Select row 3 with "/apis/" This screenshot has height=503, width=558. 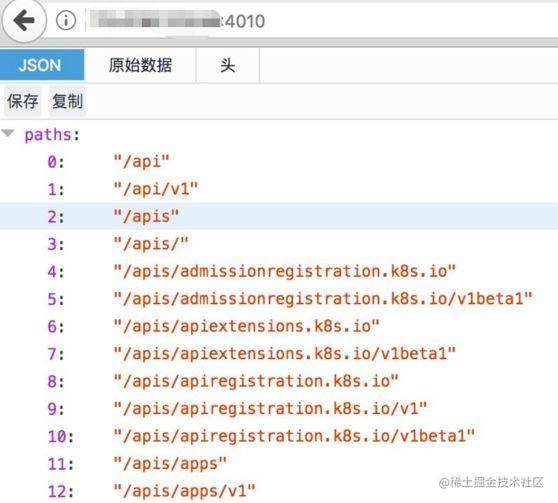pyautogui.click(x=279, y=244)
